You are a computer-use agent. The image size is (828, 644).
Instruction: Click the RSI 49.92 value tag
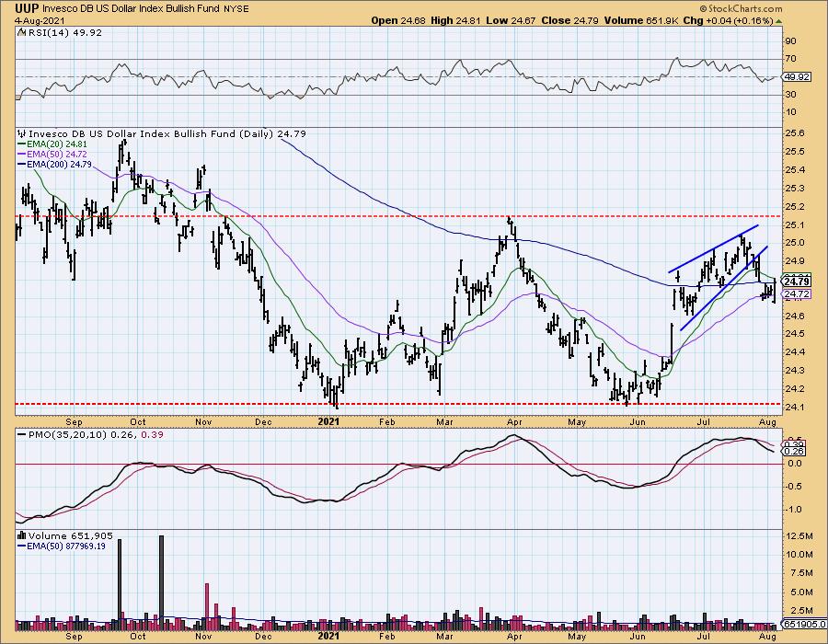(x=797, y=76)
